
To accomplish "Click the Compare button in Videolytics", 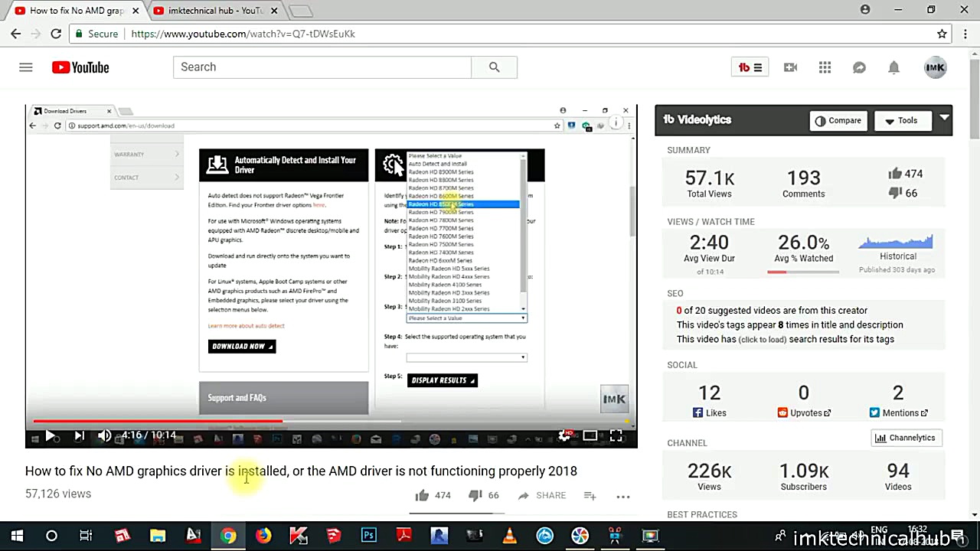I will pyautogui.click(x=838, y=121).
